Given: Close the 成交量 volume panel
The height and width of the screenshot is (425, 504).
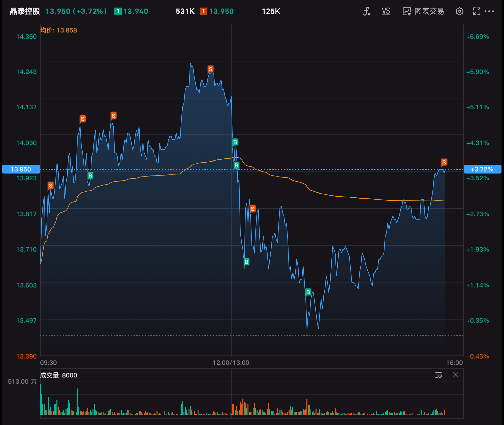Looking at the screenshot, I should coord(455,375).
